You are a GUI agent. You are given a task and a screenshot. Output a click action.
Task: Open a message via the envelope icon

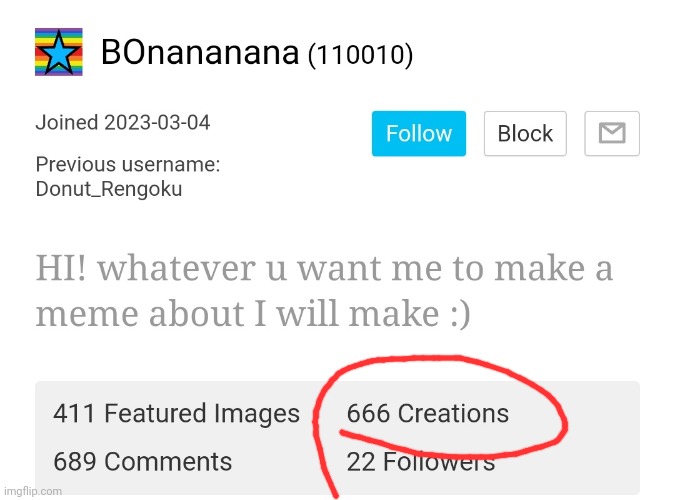(x=612, y=133)
